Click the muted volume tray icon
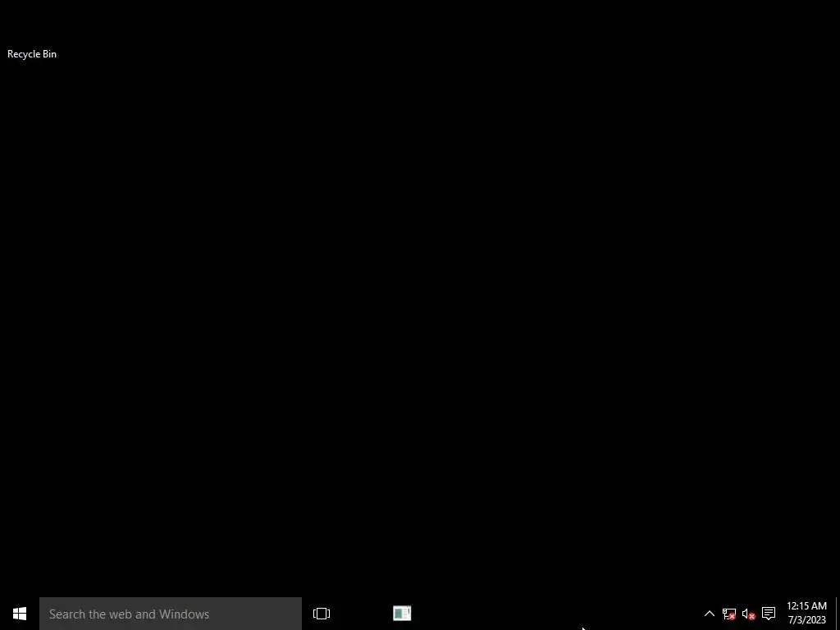Image resolution: width=840 pixels, height=630 pixels. pos(748,614)
